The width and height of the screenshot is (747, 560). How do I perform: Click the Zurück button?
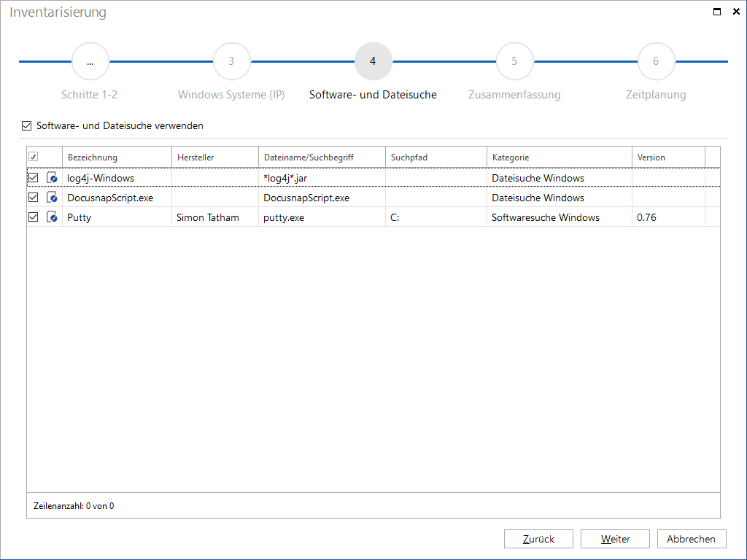(538, 539)
